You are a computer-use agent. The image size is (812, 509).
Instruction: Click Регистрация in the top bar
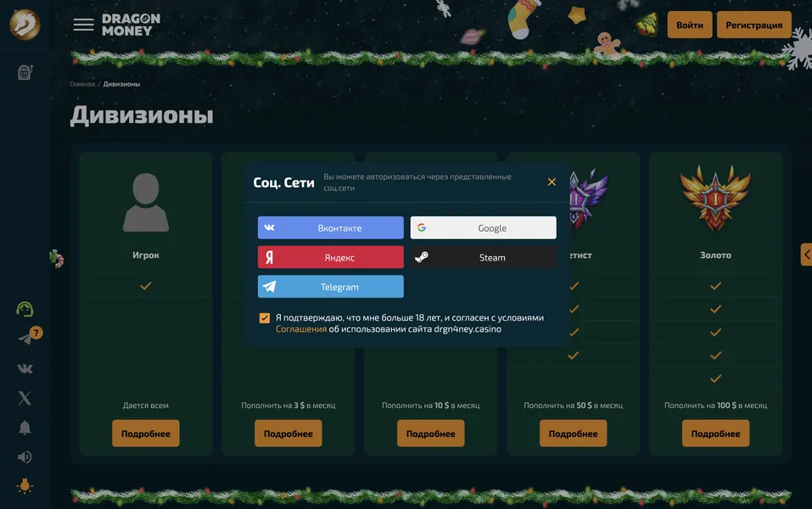(x=753, y=25)
